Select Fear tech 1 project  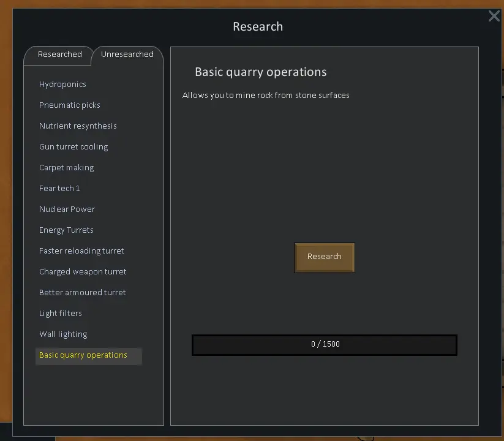pos(59,189)
